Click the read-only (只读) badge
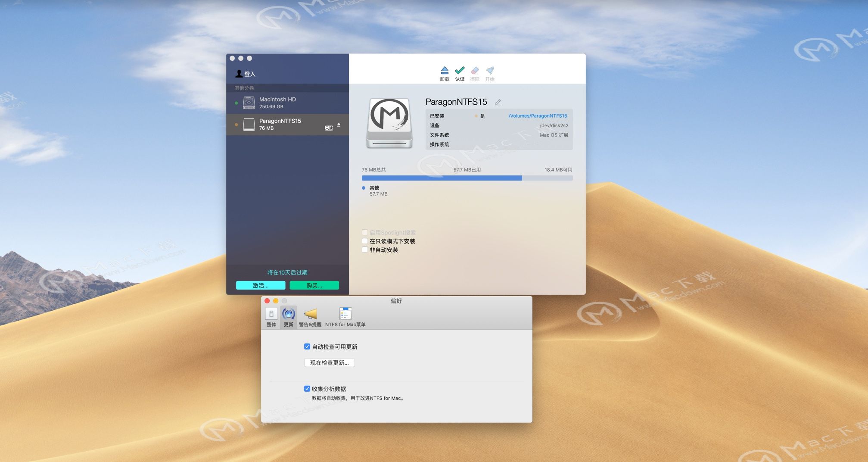Screen dimensions: 868x462 point(329,128)
